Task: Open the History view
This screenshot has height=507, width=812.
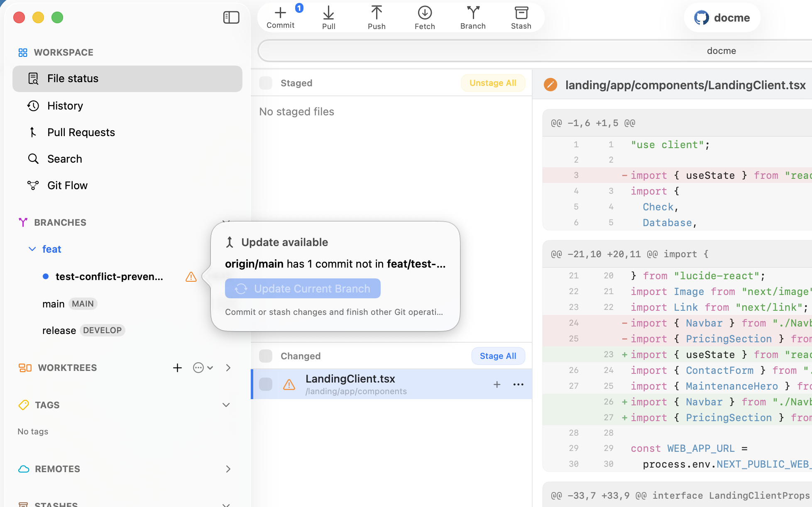Action: point(127,106)
